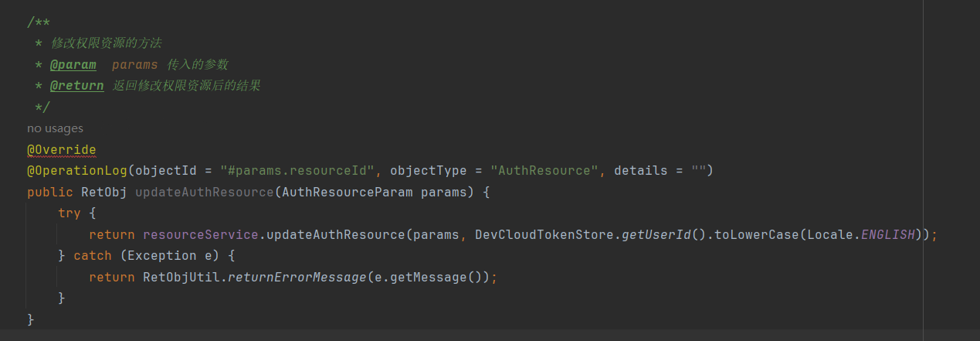Click the @param Javadoc tag
Image resolution: width=980 pixels, height=341 pixels.
(x=73, y=64)
